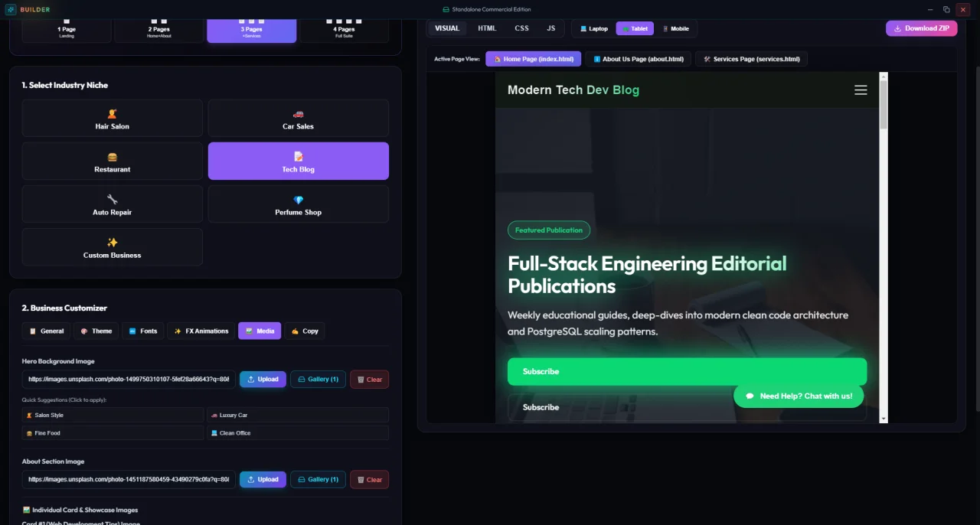Screen dimensions: 980x525
Task: Clear the About Section image
Action: [369, 479]
